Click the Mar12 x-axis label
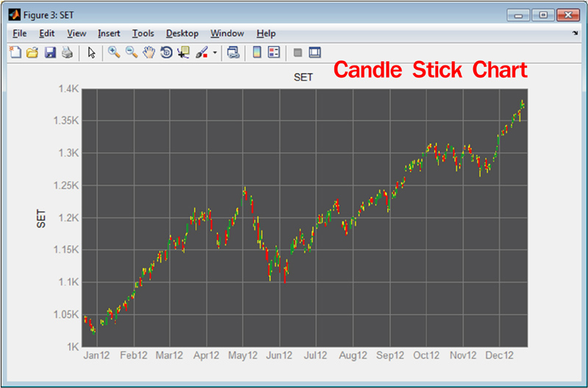The image size is (588, 388). pyautogui.click(x=169, y=356)
